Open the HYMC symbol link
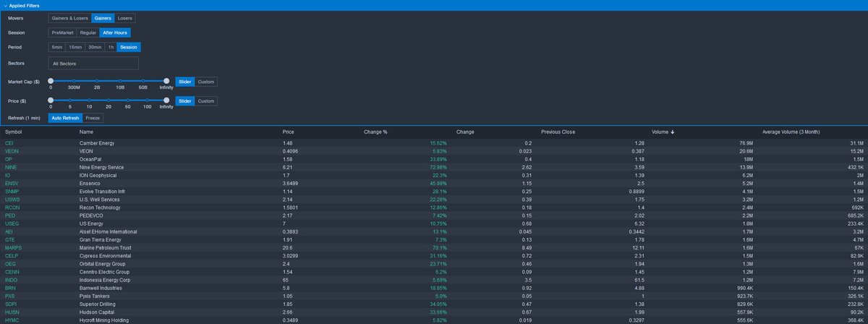The image size is (868, 324). 12,320
